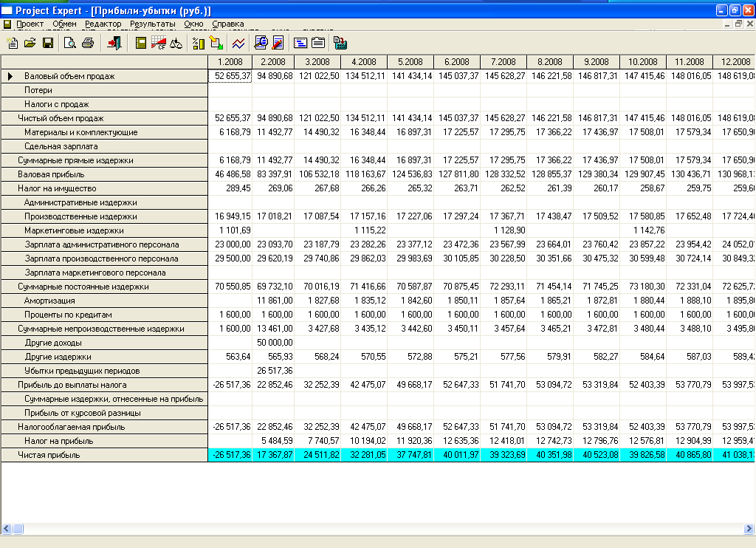The width and height of the screenshot is (756, 548).
Task: Open the Результаты menu
Action: [x=152, y=24]
